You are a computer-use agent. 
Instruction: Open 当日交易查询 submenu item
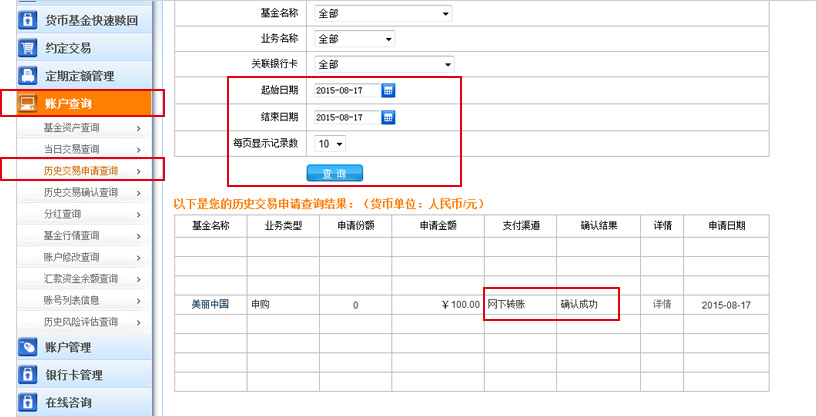[84, 149]
